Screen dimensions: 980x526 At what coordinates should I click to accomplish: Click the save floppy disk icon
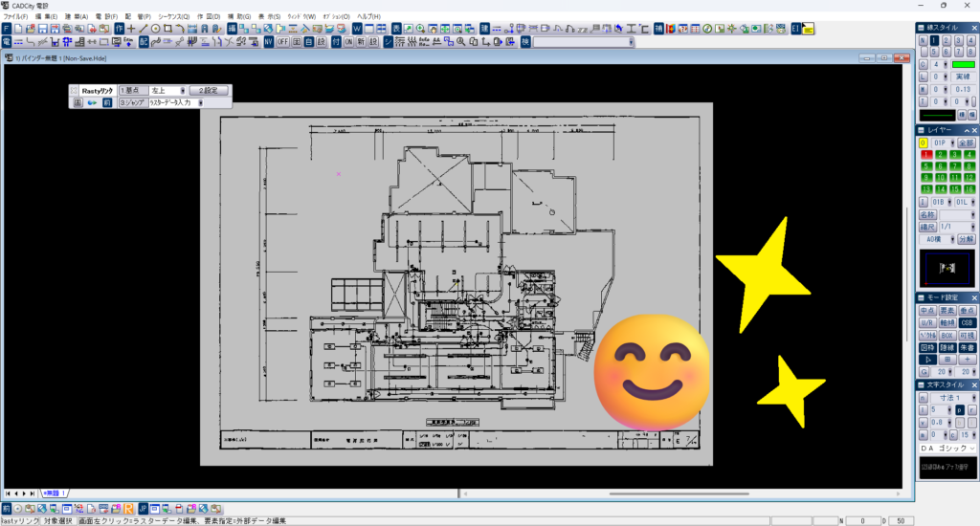42,29
